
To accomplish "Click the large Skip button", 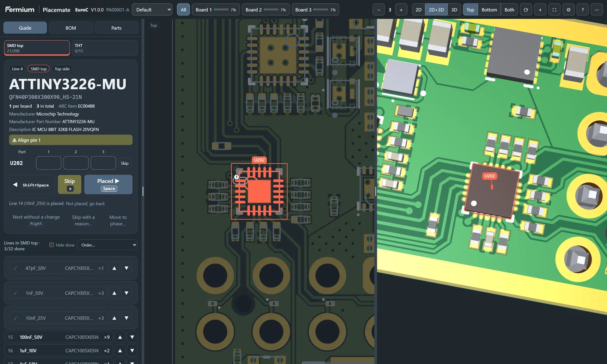I will (x=70, y=185).
